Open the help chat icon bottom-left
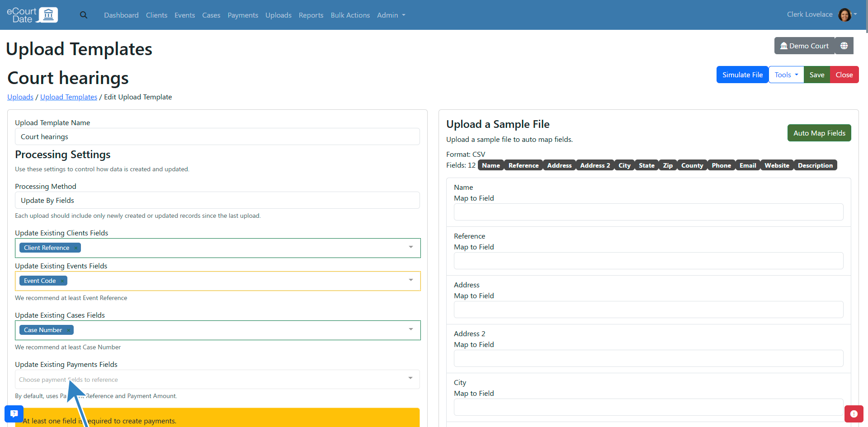This screenshot has width=868, height=427. 14,413
